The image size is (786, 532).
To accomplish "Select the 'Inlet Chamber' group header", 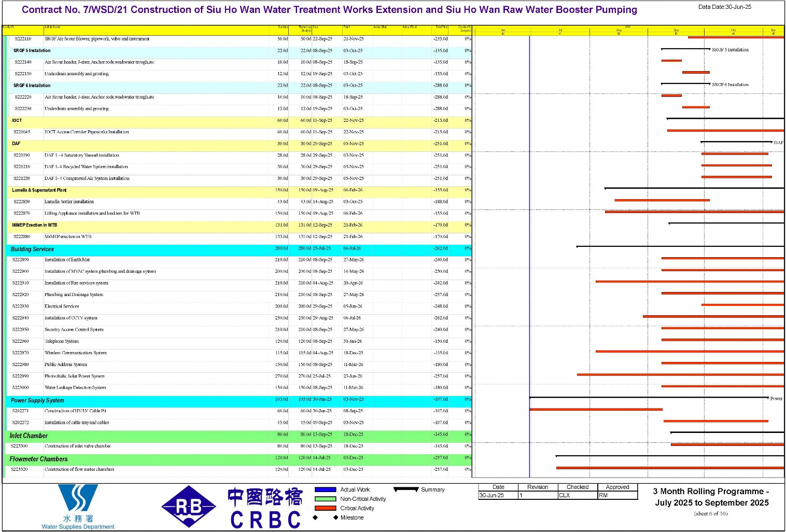I will tap(29, 436).
